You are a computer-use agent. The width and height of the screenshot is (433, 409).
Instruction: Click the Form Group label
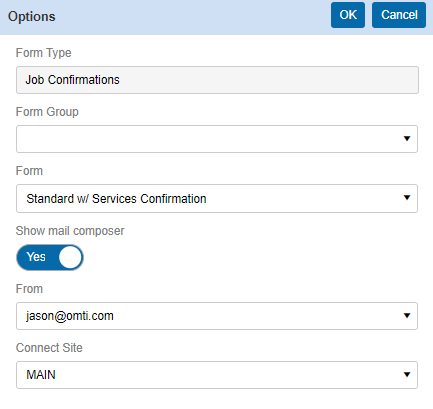(47, 112)
